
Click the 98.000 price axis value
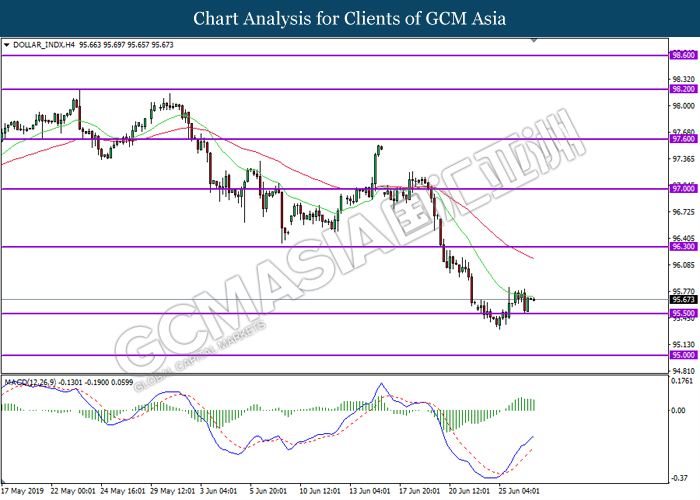click(683, 106)
